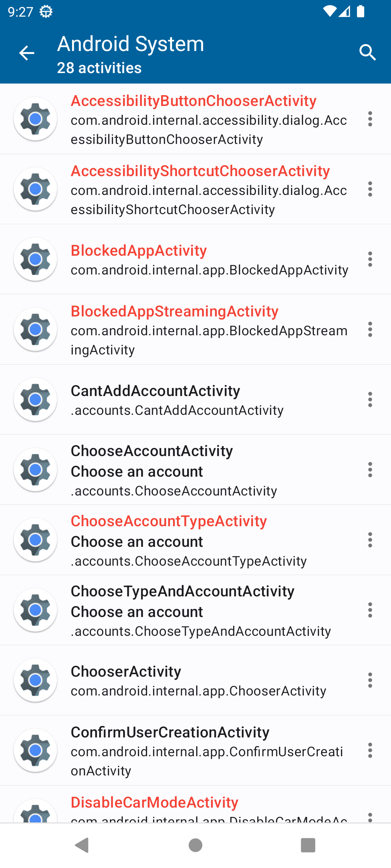Open the overflow menu for AccessibilityShortcutChooserActivity

pos(370,189)
